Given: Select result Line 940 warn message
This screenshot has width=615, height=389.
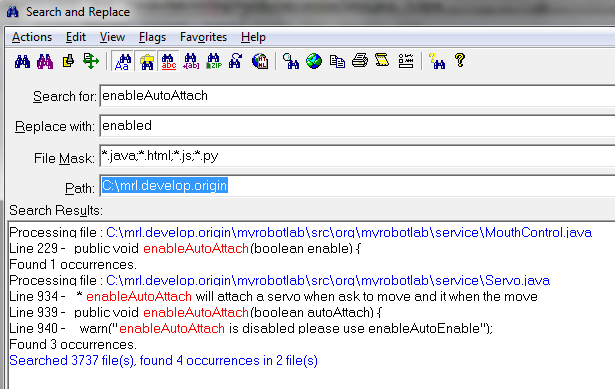Looking at the screenshot, I should 251,328.
